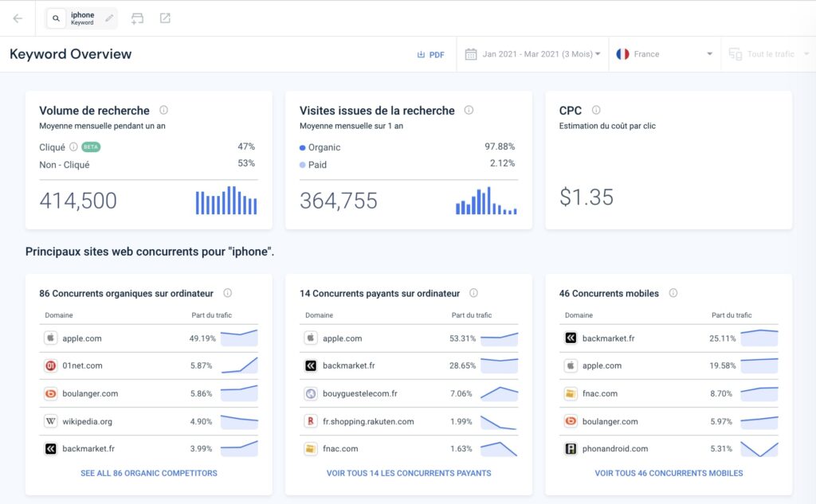The height and width of the screenshot is (504, 816).
Task: Open the Jan 2021 - Mar 2021 date dropdown
Action: pyautogui.click(x=536, y=53)
